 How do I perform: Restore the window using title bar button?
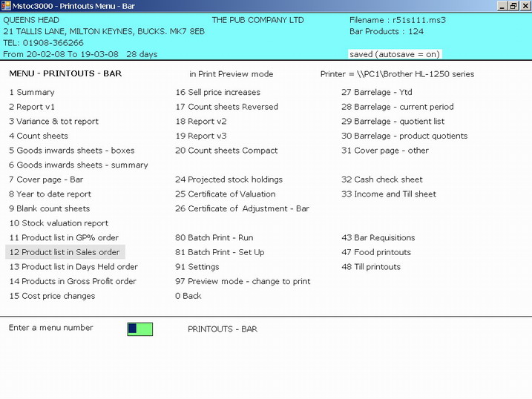tap(512, 6)
